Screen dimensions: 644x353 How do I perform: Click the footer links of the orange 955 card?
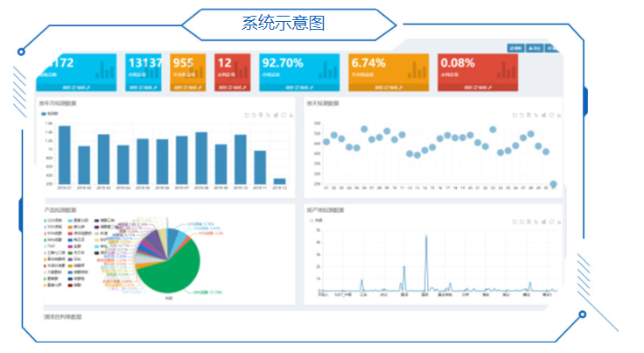pos(188,88)
